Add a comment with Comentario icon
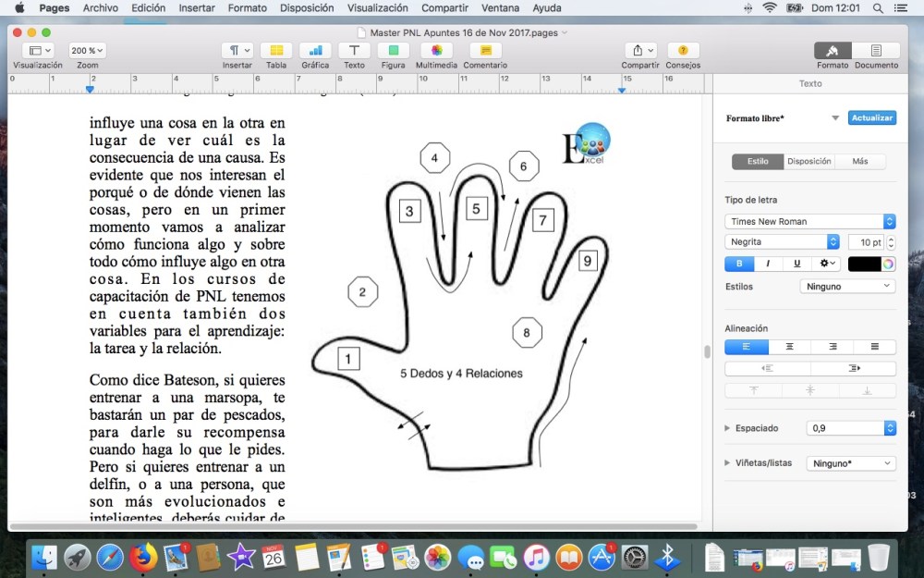 point(485,51)
